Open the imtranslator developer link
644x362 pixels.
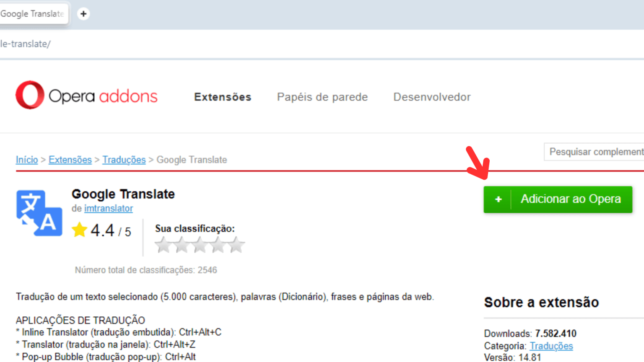[108, 208]
